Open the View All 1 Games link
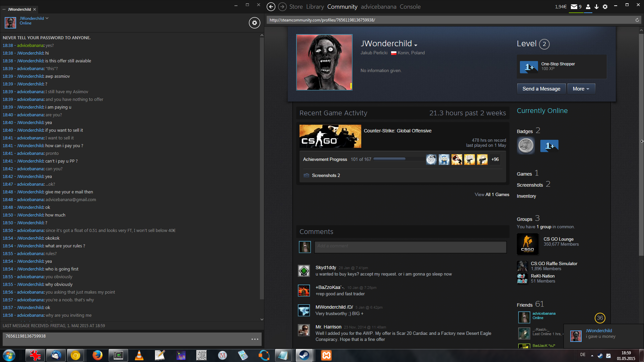This screenshot has height=362, width=644. [492, 195]
